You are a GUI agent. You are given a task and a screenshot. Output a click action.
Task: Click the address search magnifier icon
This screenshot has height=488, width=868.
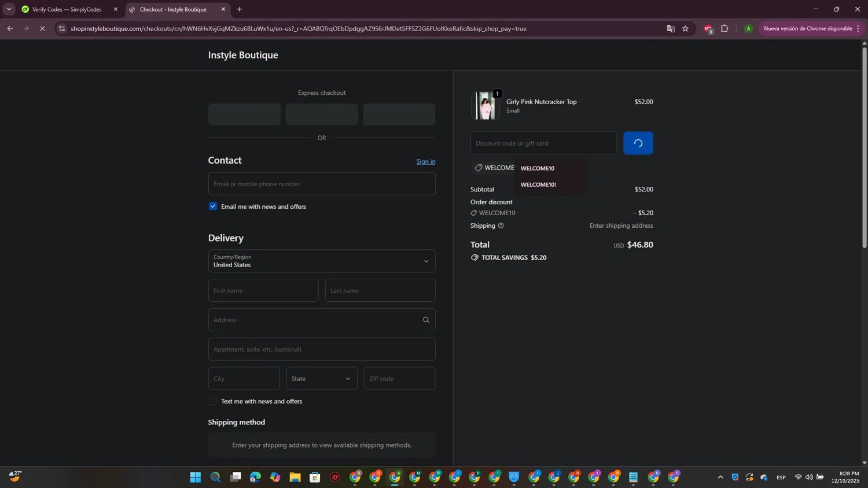click(426, 320)
